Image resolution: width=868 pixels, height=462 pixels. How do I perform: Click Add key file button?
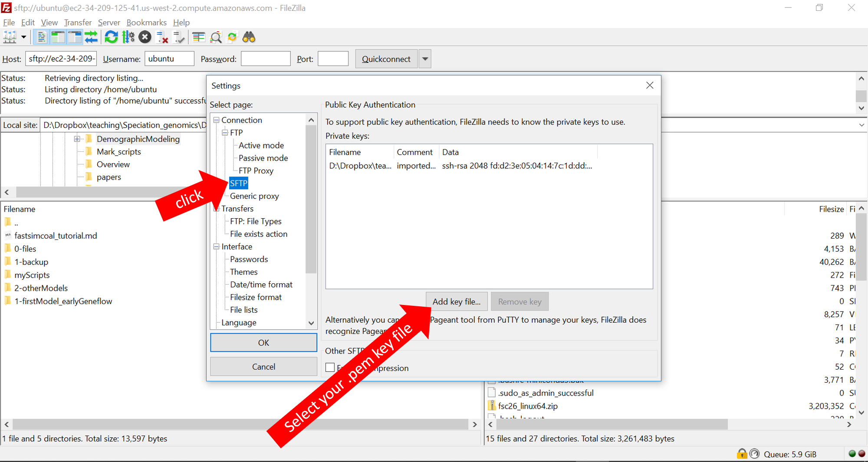coord(457,301)
